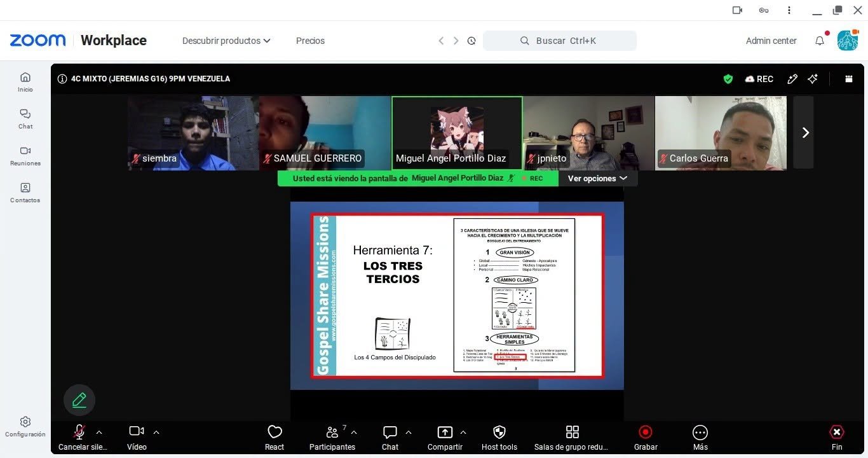
Task: Click the green security shield icon
Action: [x=728, y=79]
